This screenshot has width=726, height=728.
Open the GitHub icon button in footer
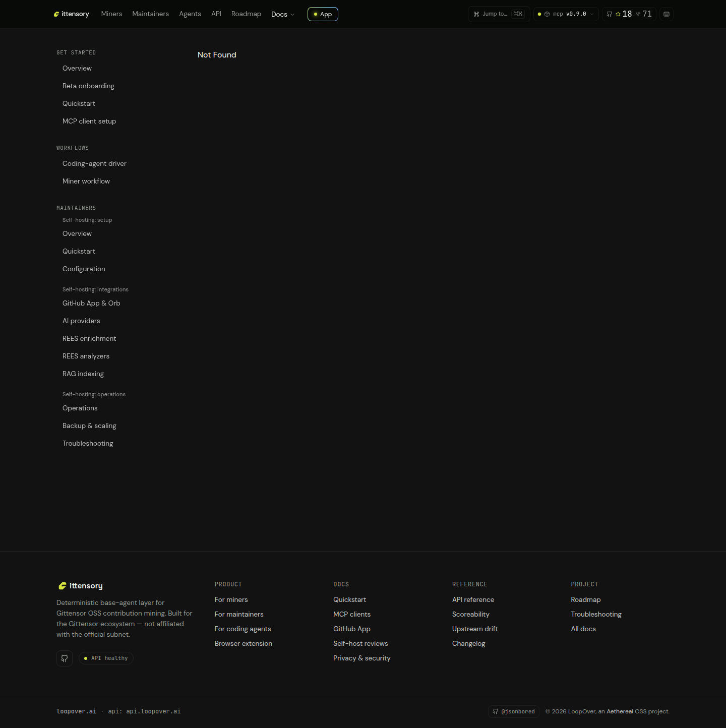click(65, 658)
